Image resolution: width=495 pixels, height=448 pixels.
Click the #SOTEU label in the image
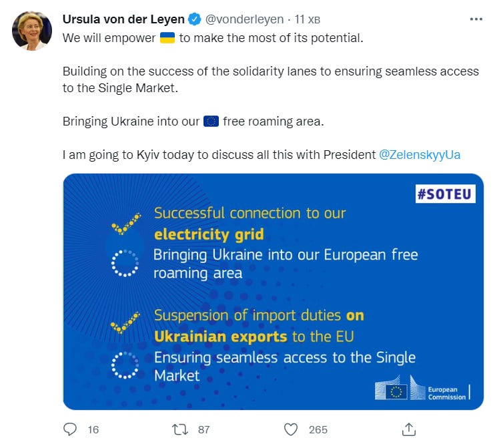click(445, 194)
